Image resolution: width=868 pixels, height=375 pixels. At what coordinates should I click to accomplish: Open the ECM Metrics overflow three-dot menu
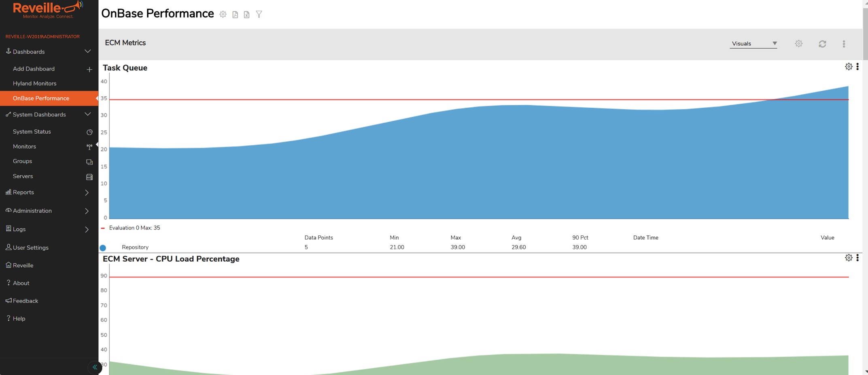pos(844,43)
